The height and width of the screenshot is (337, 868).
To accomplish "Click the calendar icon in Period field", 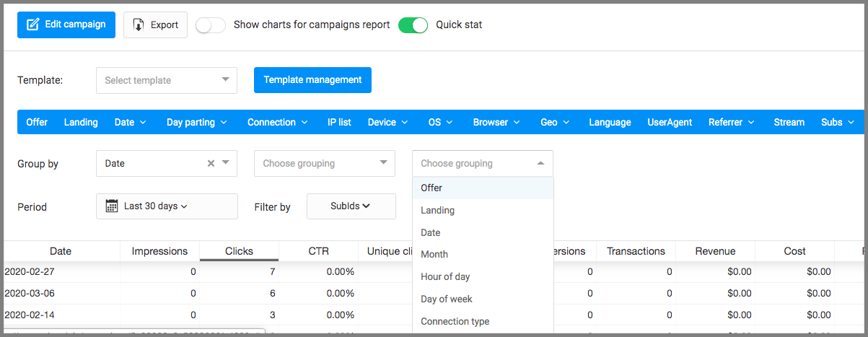I will (x=112, y=206).
